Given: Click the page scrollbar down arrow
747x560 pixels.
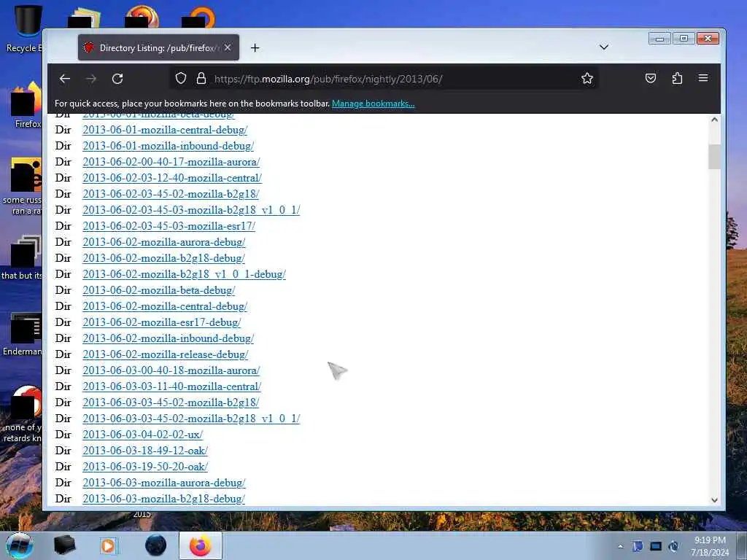Looking at the screenshot, I should pos(714,500).
